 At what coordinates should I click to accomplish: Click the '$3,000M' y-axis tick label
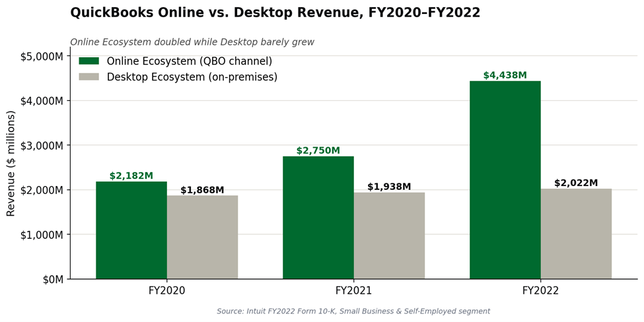[x=42, y=146]
